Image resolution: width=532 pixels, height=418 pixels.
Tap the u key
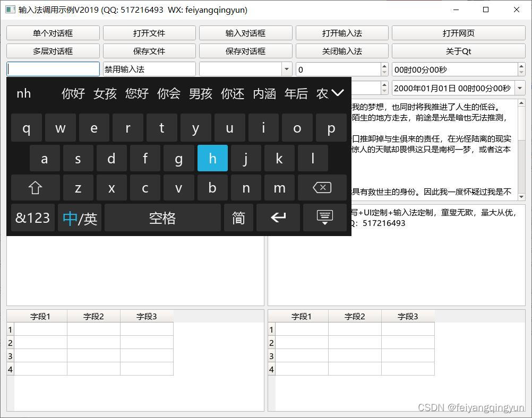(230, 128)
